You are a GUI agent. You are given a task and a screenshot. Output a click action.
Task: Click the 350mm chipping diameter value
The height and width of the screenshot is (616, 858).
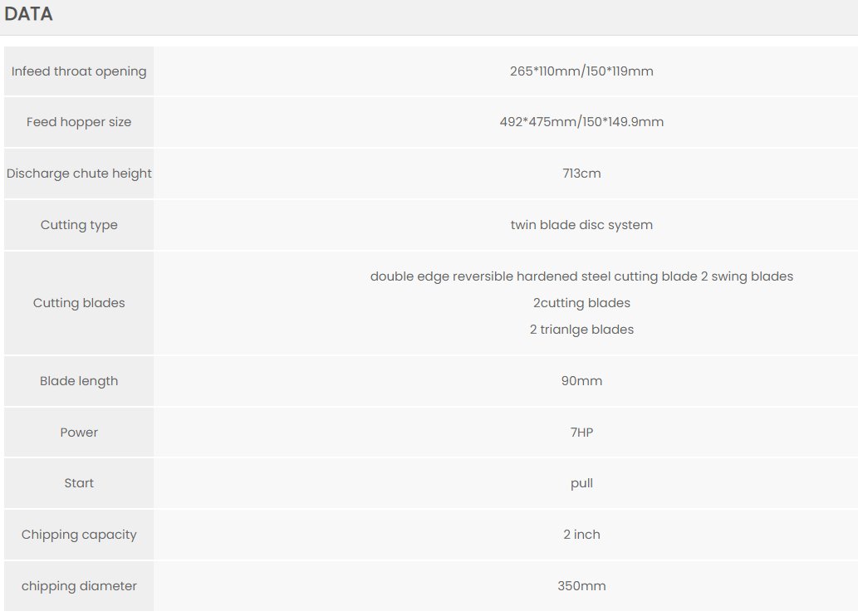click(581, 586)
